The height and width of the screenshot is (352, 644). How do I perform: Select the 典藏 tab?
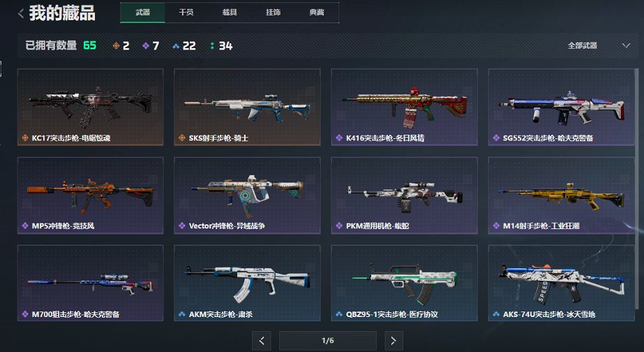pyautogui.click(x=317, y=13)
